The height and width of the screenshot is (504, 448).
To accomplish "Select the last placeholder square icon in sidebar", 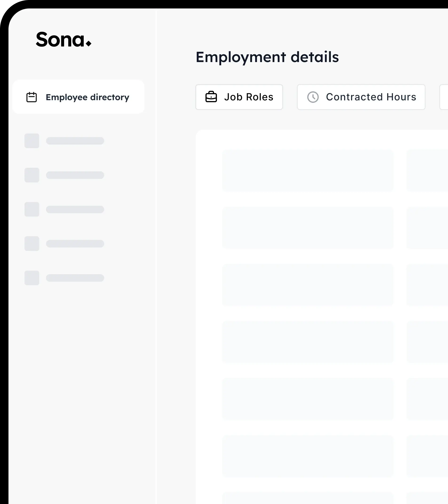I will tap(32, 278).
